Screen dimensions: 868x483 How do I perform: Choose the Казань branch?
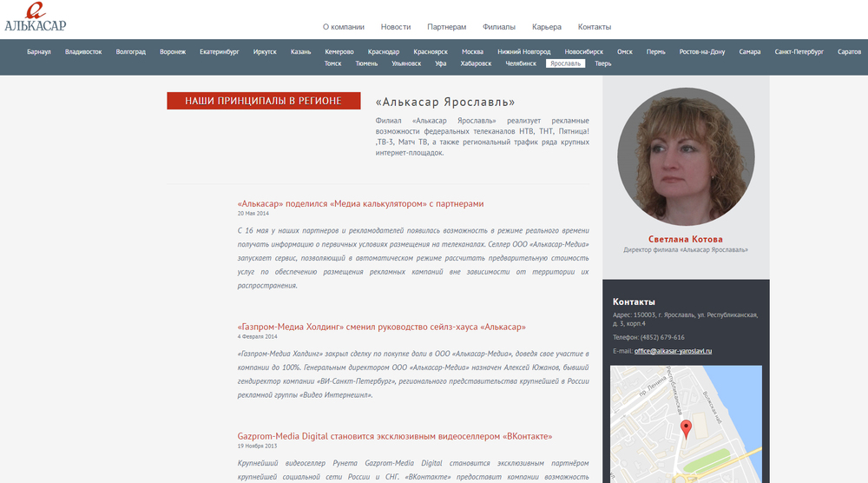300,51
